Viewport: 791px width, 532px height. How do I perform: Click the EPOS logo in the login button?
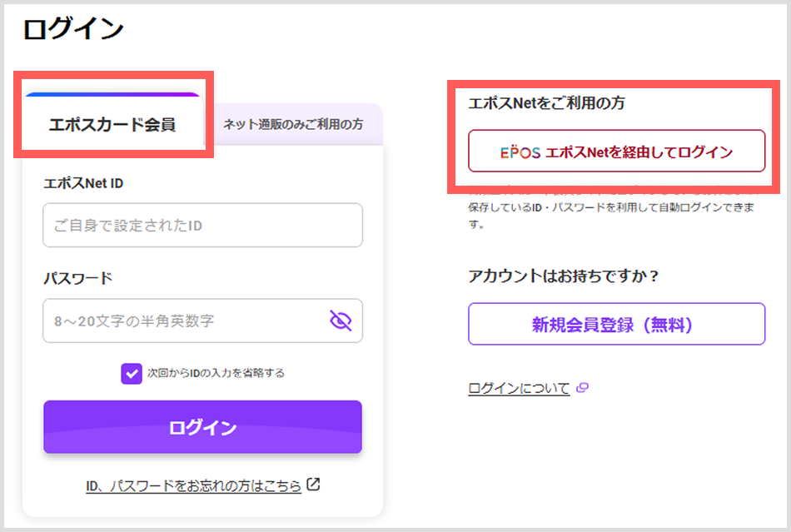point(520,152)
